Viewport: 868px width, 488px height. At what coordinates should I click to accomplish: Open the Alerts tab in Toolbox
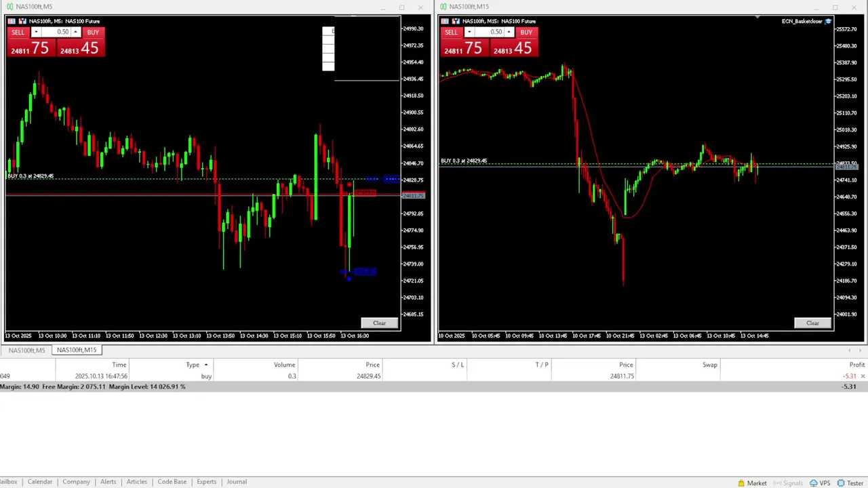click(x=108, y=482)
